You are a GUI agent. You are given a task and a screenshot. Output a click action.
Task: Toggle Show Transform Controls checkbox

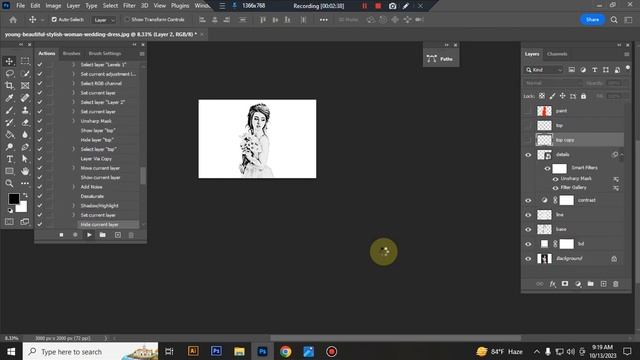(127, 20)
